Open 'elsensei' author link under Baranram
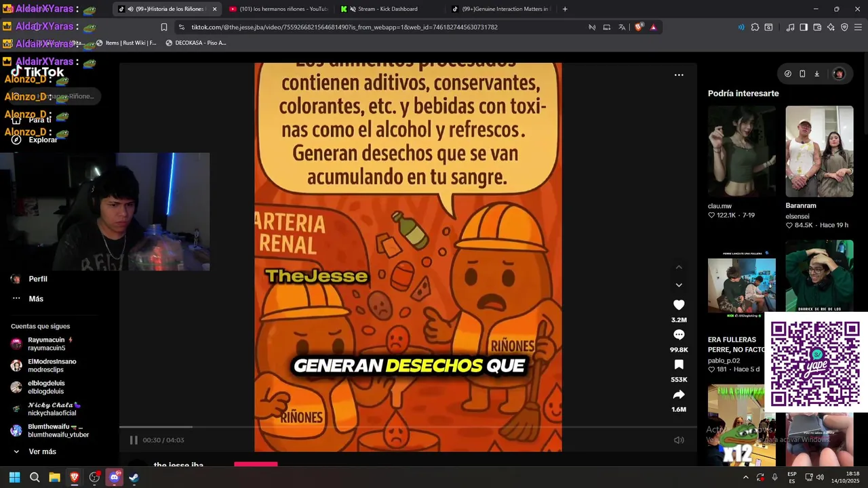The image size is (868, 488). [x=797, y=216]
